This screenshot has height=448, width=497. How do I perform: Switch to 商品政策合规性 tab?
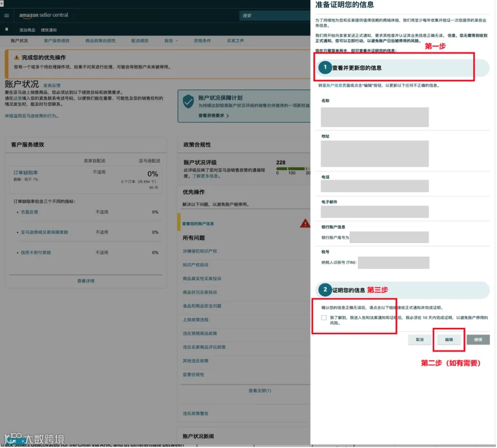tap(100, 41)
